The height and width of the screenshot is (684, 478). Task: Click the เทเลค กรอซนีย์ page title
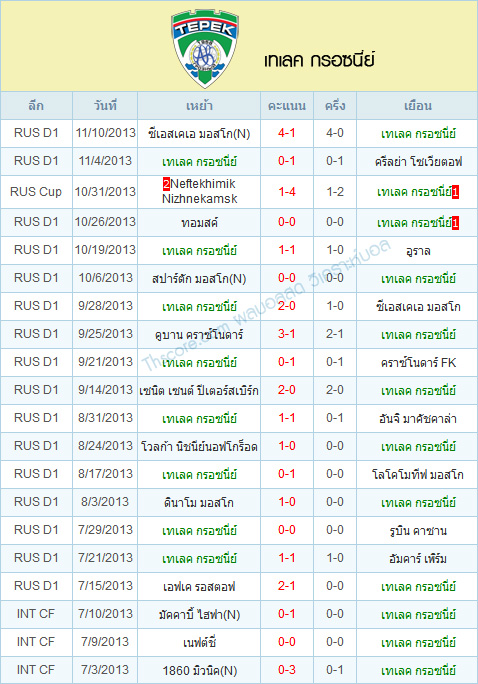click(319, 59)
